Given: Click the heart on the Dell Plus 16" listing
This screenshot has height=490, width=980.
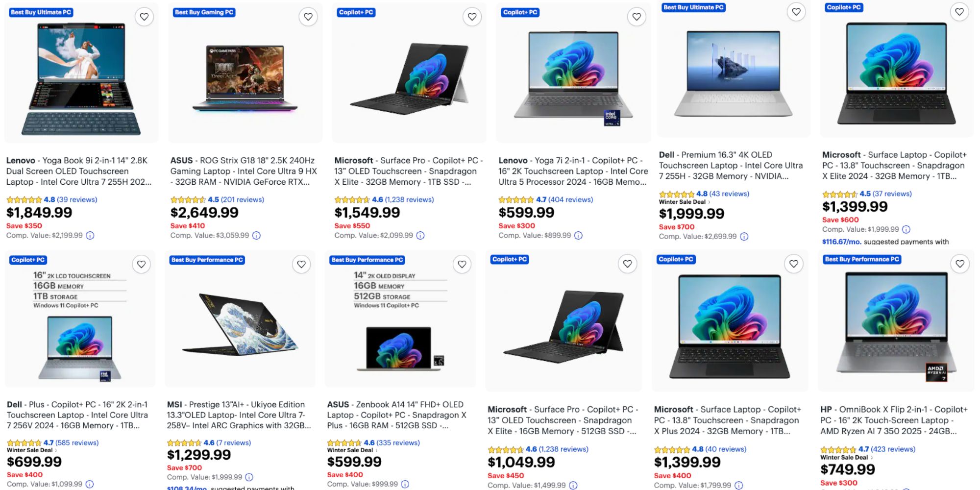Looking at the screenshot, I should [142, 264].
